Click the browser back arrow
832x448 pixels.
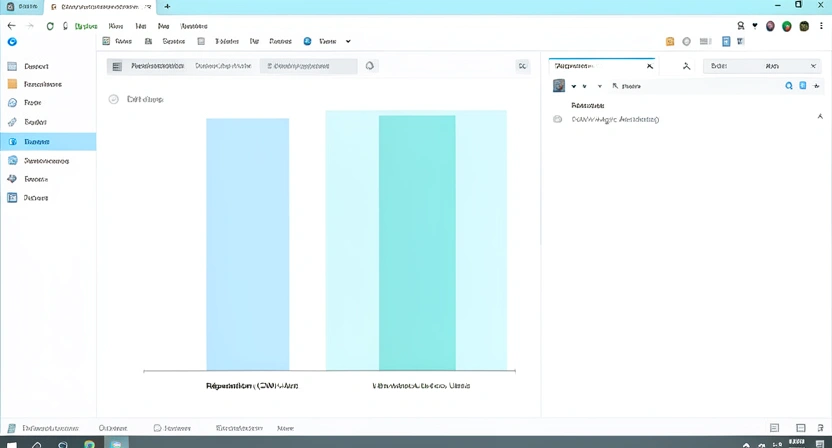coord(11,25)
